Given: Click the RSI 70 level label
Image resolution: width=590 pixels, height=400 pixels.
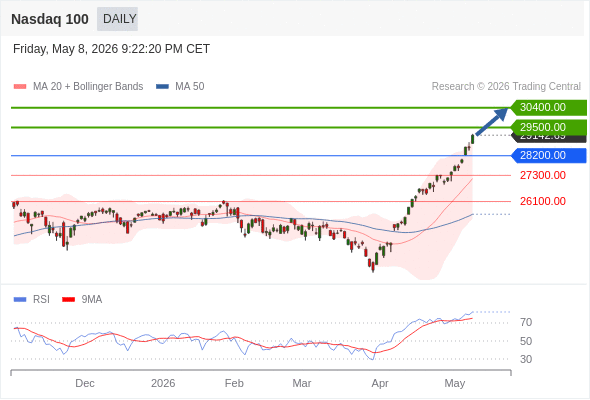Looking at the screenshot, I should (x=526, y=322).
